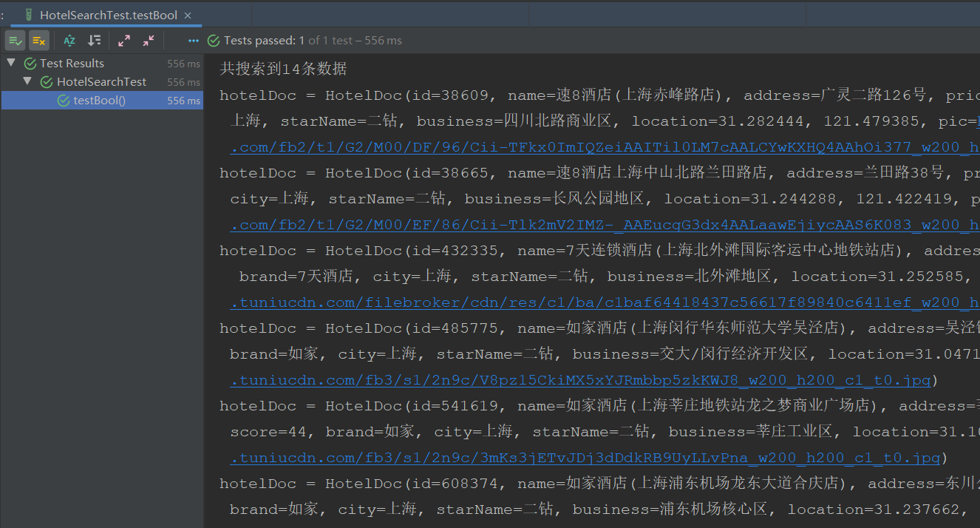This screenshot has width=980, height=528.
Task: Click the 'Tests passed: 1 of 1 test' status text
Action: (x=313, y=41)
